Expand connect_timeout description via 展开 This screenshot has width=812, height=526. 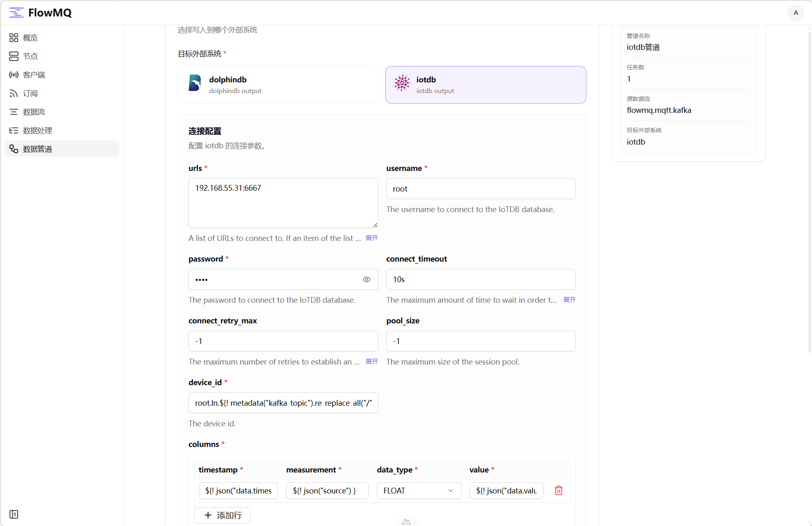pos(569,300)
